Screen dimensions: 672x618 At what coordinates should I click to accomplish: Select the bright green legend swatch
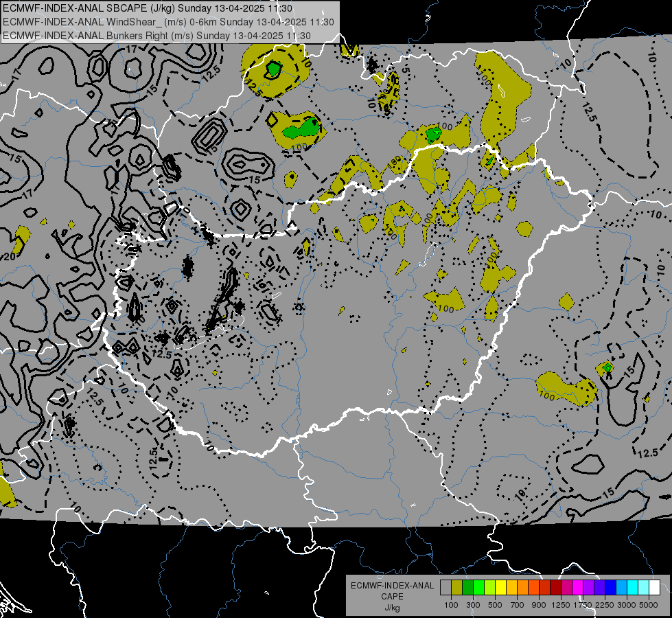[478, 588]
